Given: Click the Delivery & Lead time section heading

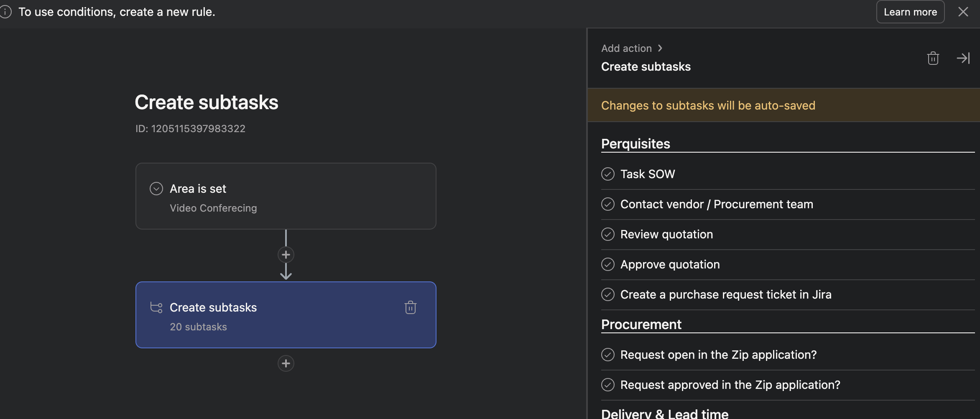Looking at the screenshot, I should [x=665, y=413].
